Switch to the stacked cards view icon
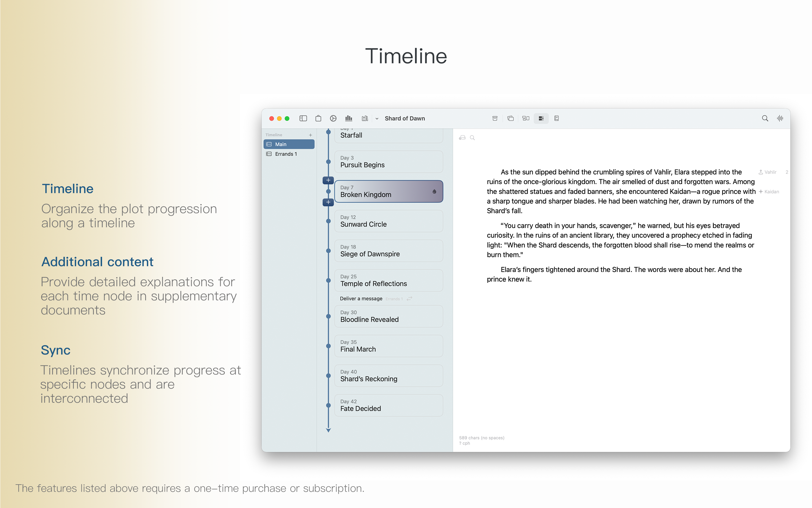 (x=510, y=118)
